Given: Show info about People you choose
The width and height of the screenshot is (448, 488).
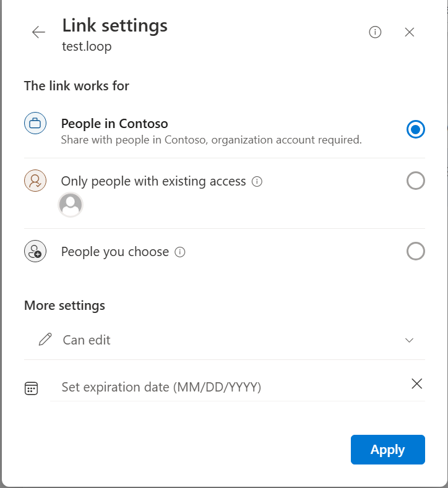Looking at the screenshot, I should click(x=180, y=252).
